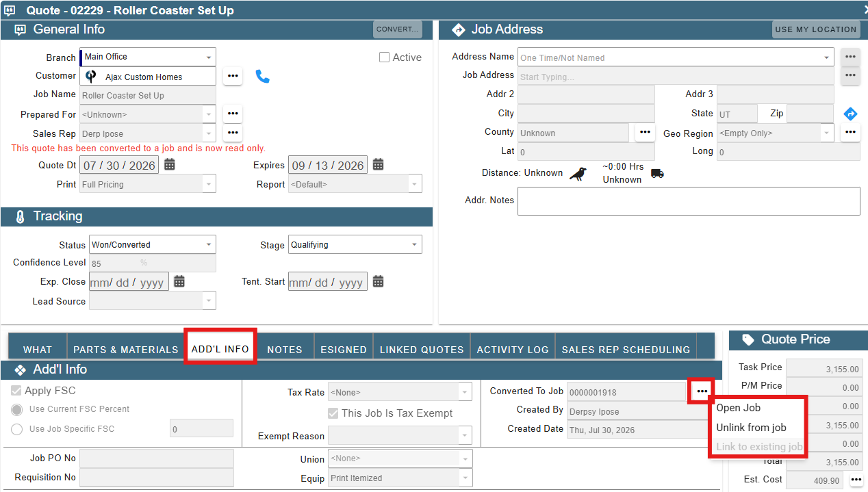
Task: Click the Use My Location button
Action: coord(816,29)
